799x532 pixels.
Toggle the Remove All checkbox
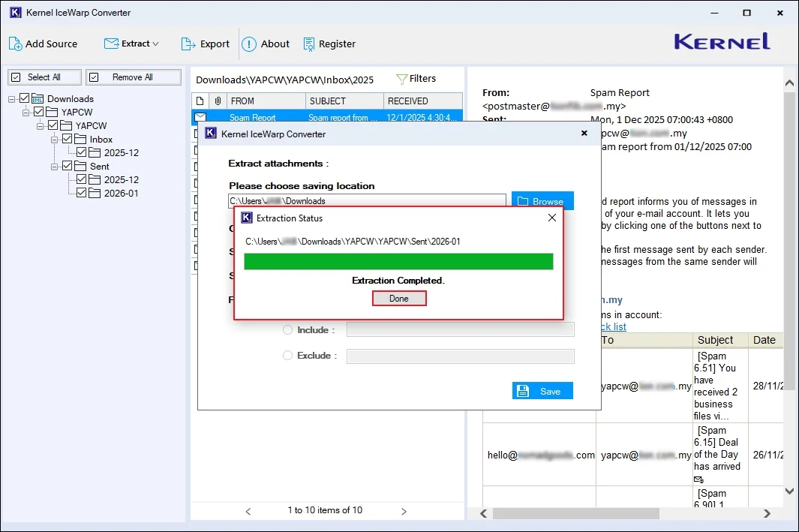pos(93,77)
